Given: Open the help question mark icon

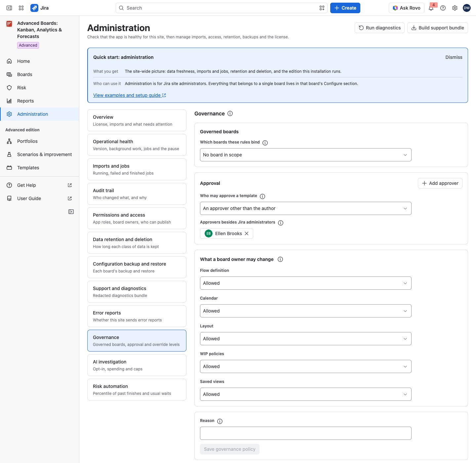Looking at the screenshot, I should (443, 8).
